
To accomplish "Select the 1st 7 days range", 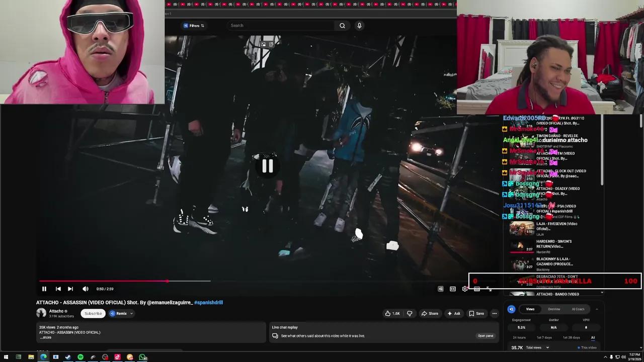I will pos(544,337).
